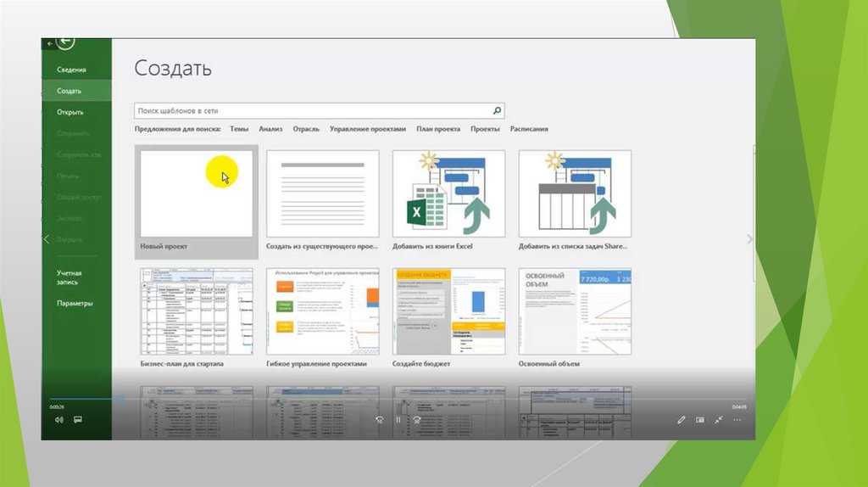The height and width of the screenshot is (487, 868).
Task: Skip forward 30 seconds in the video
Action: point(417,420)
